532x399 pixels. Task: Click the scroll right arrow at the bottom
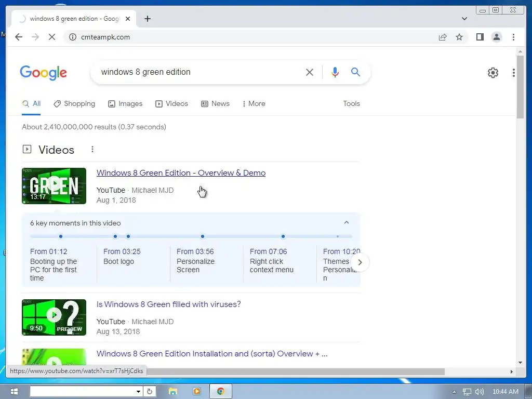coord(512,371)
